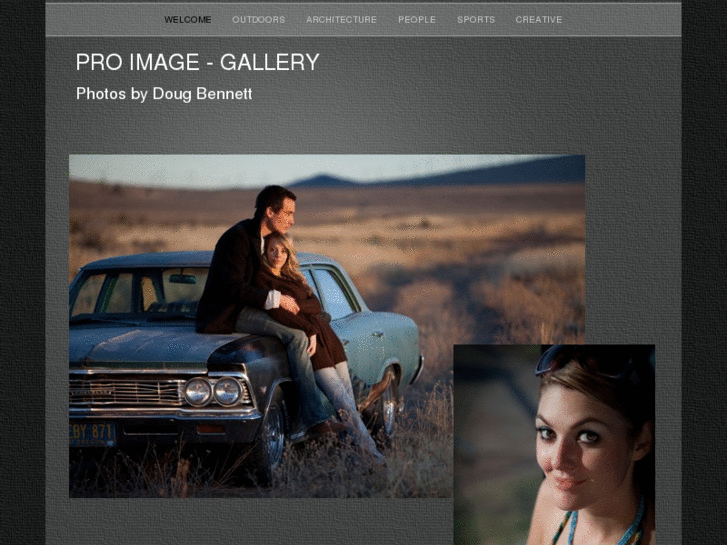Screen dimensions: 727x545
Task: Go to the Outdoors gallery
Action: pyautogui.click(x=258, y=19)
